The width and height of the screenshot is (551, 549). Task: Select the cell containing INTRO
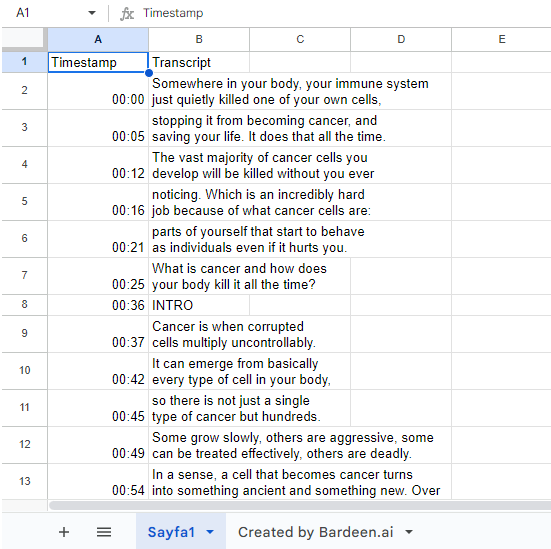coord(199,305)
